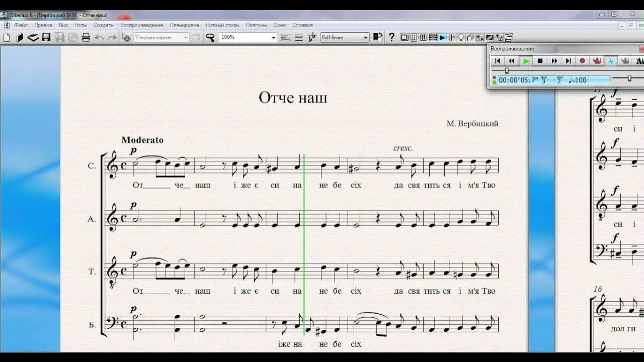This screenshot has height=362, width=644.
Task: Click the transposing score icon with flat sign
Action: point(312,37)
